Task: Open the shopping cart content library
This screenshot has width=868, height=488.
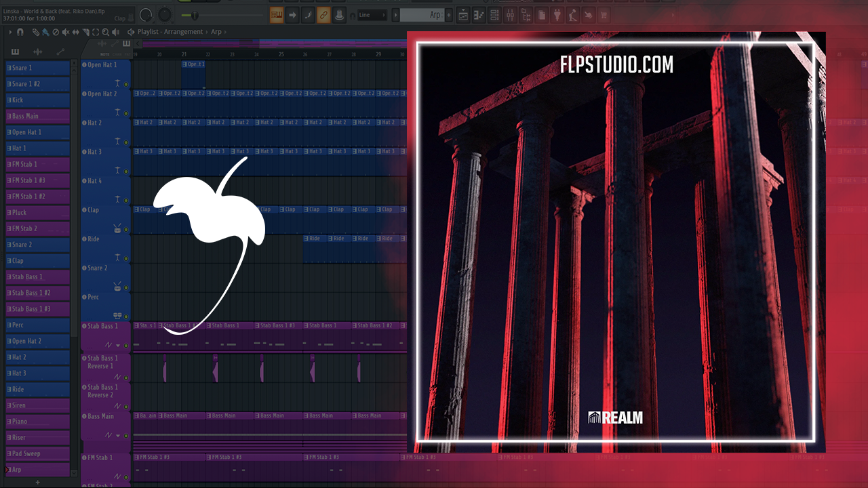Action: point(604,15)
